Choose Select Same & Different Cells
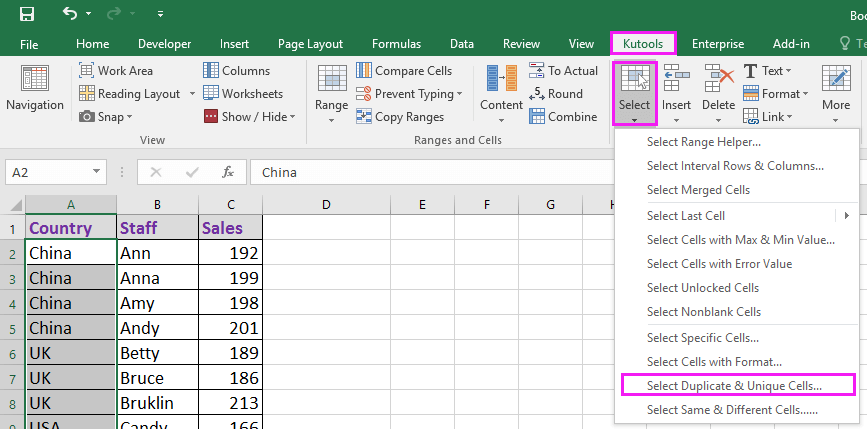This screenshot has width=867, height=429. [737, 410]
